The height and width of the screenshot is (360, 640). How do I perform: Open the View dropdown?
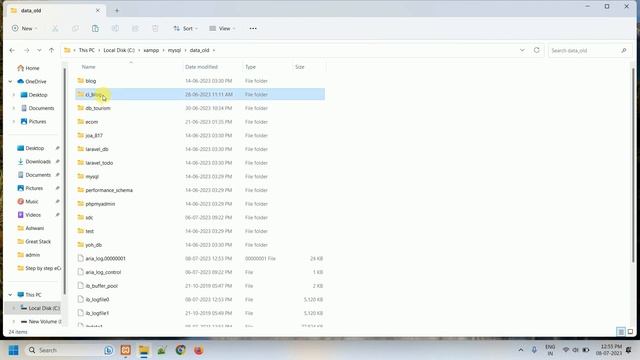[222, 29]
